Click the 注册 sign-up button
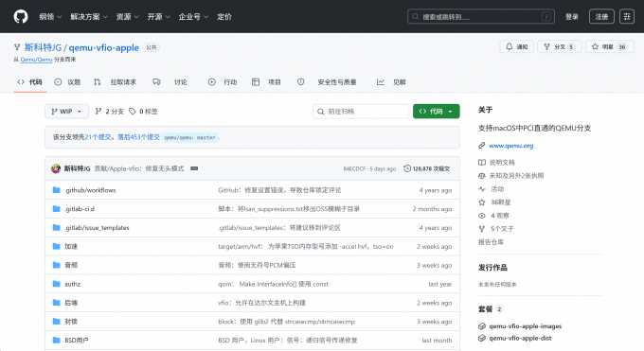The height and width of the screenshot is (351, 644). pos(601,16)
